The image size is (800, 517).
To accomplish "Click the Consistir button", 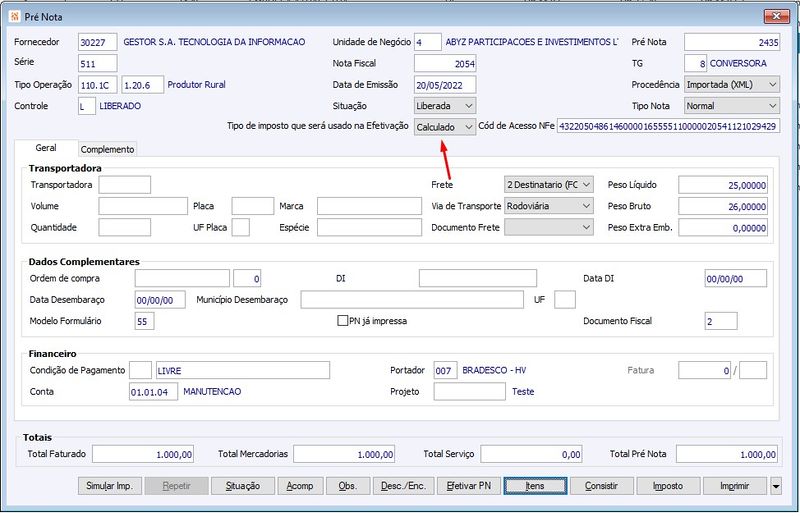I will click(x=602, y=486).
